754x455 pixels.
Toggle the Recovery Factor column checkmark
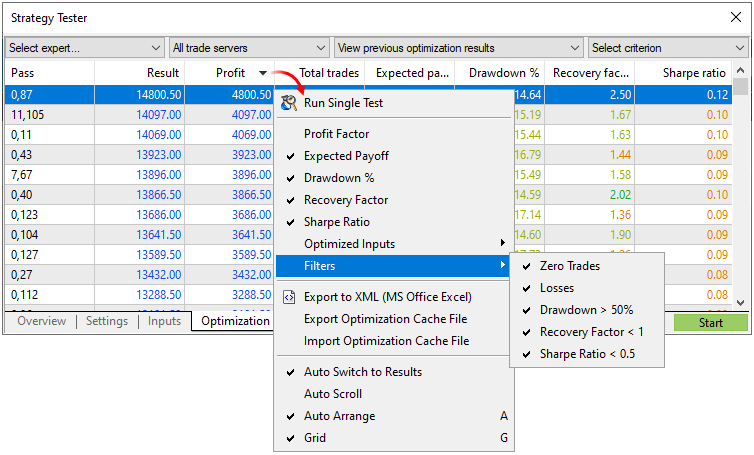coord(290,201)
